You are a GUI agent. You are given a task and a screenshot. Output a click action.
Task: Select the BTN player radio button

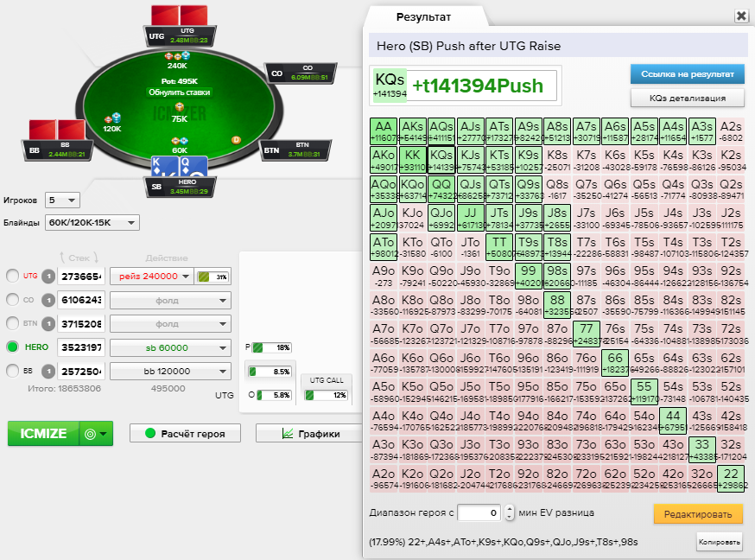[x=12, y=323]
